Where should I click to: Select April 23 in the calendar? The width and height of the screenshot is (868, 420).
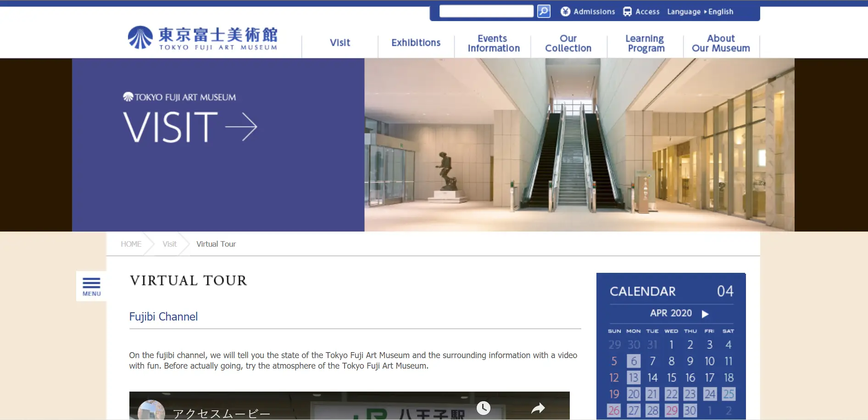690,394
